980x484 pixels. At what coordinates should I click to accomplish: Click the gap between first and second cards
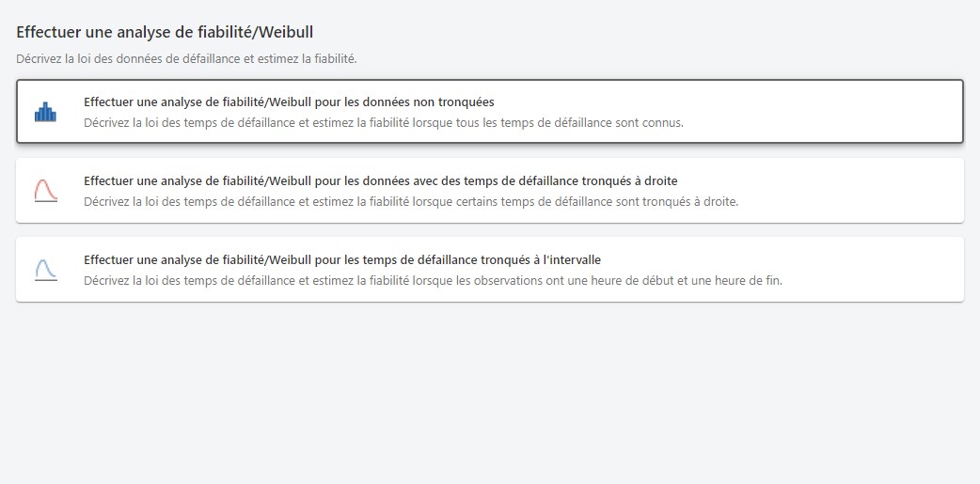(x=489, y=150)
